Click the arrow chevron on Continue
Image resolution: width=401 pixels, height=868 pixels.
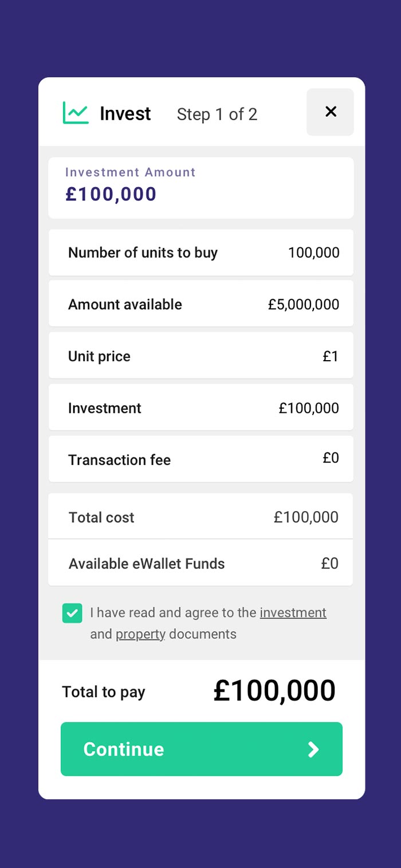point(313,749)
